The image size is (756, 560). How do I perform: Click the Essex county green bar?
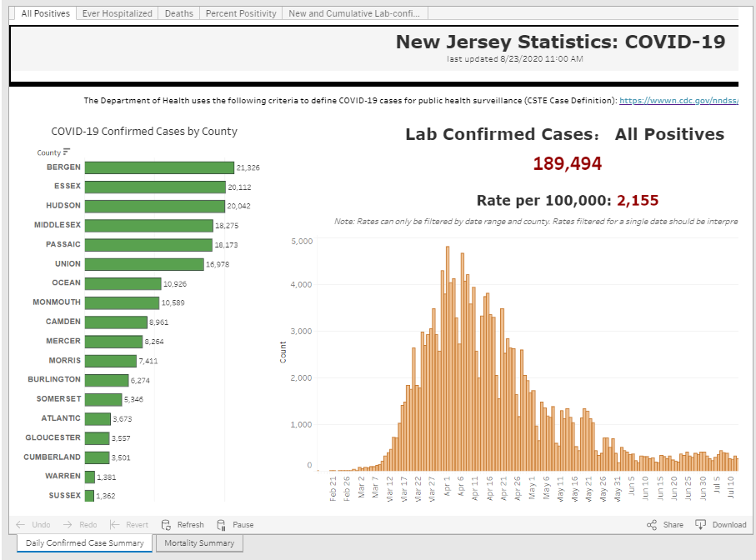tap(154, 187)
